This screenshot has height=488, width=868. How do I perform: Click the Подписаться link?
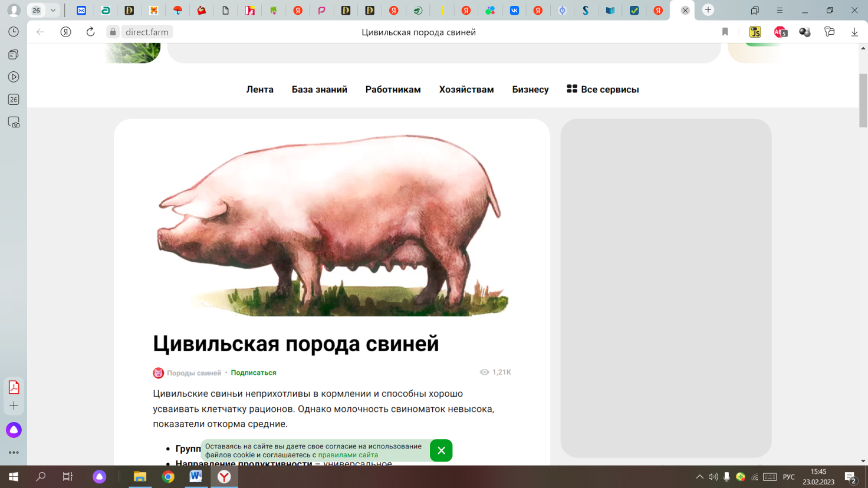[x=253, y=372]
